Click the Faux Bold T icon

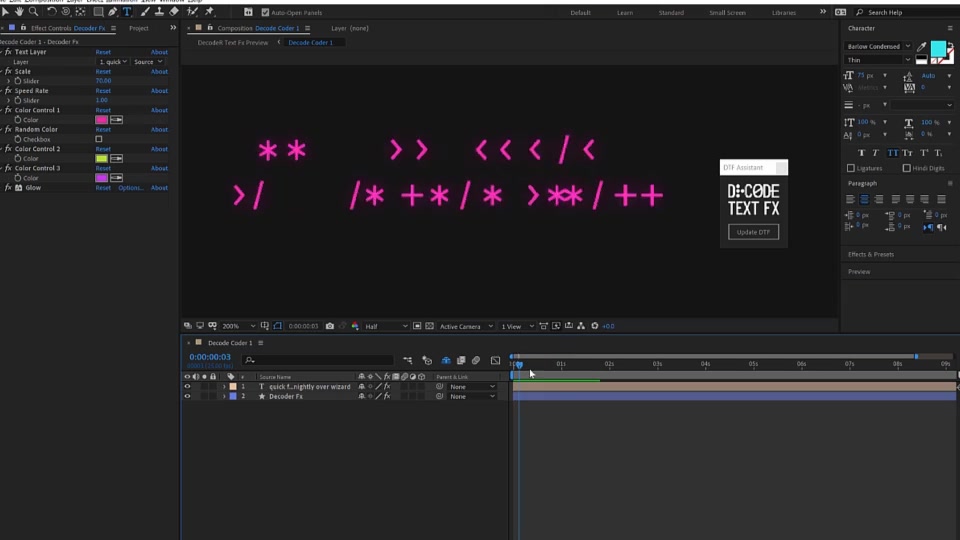point(861,153)
